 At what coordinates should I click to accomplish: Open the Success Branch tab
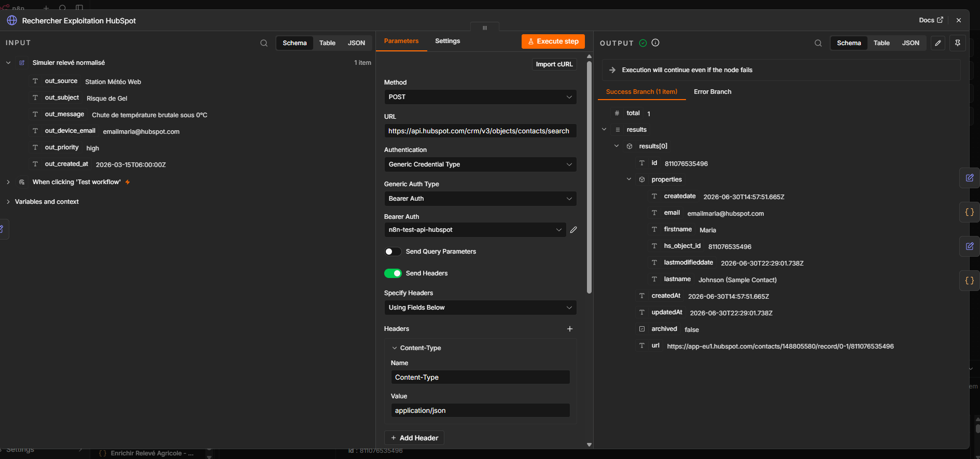pyautogui.click(x=641, y=92)
